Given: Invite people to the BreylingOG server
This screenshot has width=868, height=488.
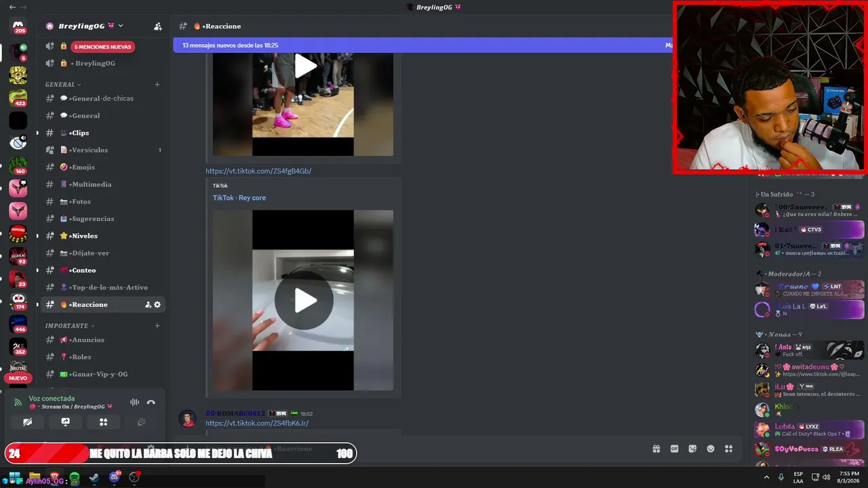Looking at the screenshot, I should click(x=158, y=26).
